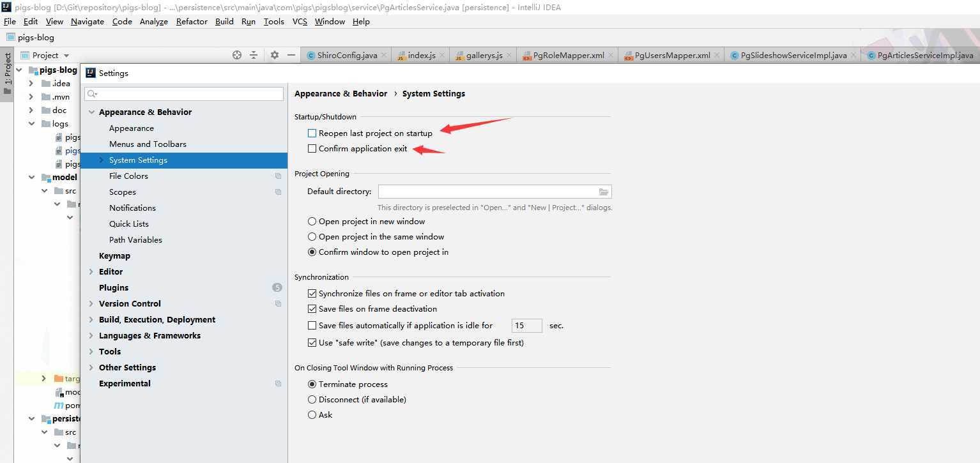
Task: Open the Refactor menu
Action: point(192,21)
